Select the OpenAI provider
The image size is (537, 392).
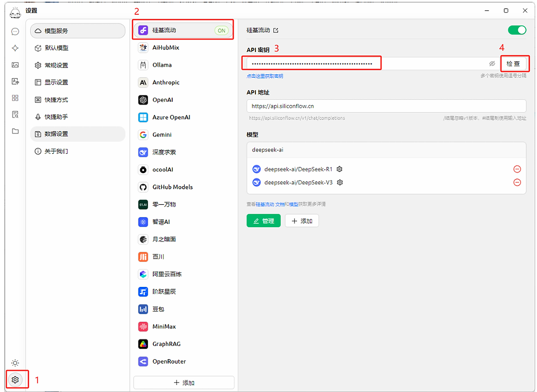184,100
